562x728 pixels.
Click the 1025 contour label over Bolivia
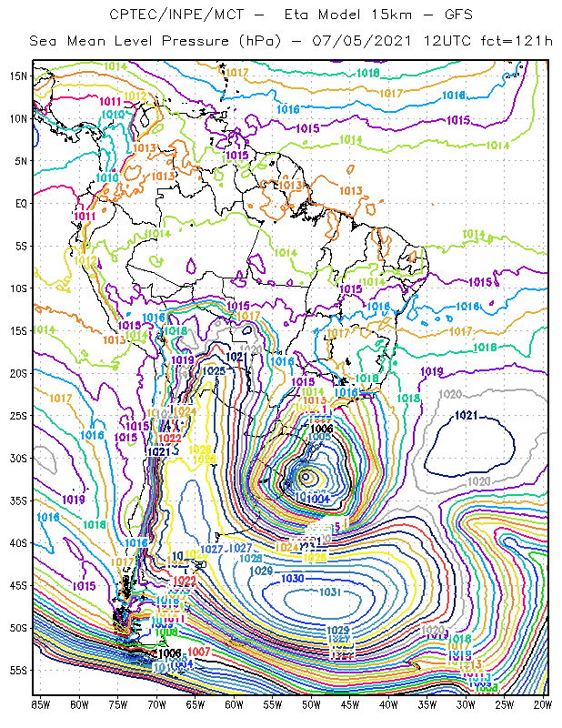pos(214,371)
